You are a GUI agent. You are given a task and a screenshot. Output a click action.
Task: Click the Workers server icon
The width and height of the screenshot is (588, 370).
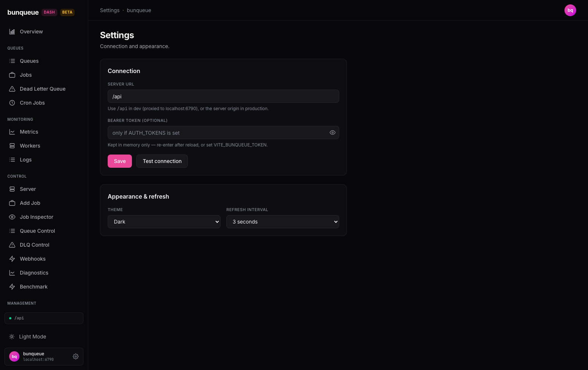(x=12, y=146)
